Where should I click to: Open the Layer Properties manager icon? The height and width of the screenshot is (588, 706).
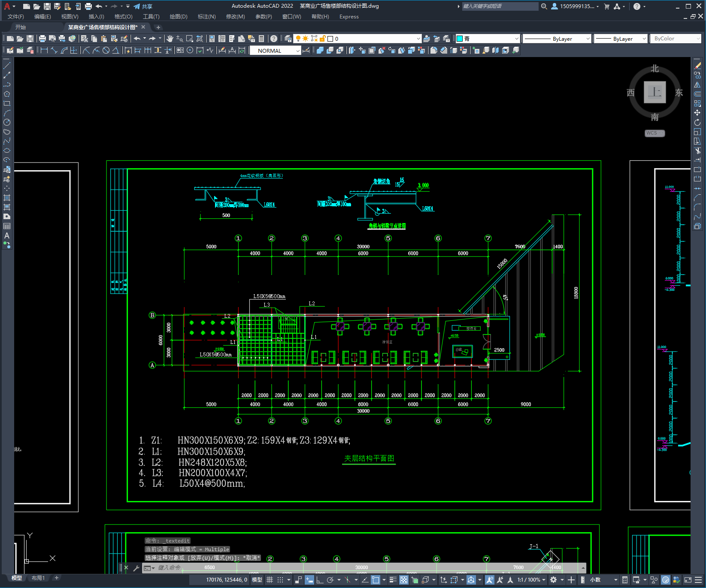(x=288, y=39)
